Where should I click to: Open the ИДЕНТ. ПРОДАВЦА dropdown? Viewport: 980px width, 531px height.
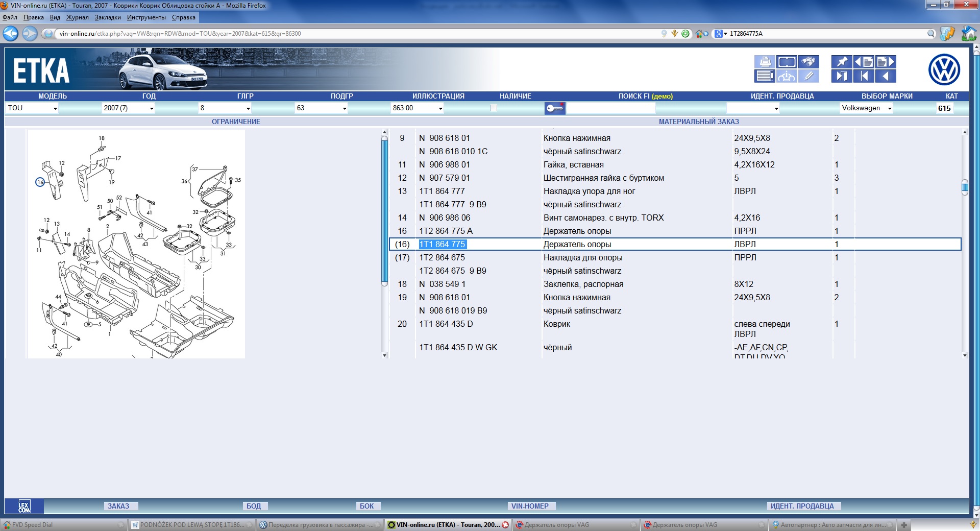(x=753, y=108)
